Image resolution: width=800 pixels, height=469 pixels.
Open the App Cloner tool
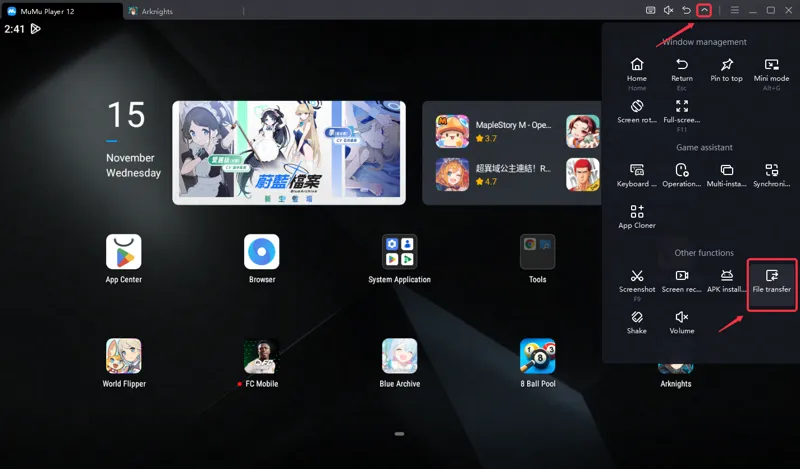click(637, 211)
